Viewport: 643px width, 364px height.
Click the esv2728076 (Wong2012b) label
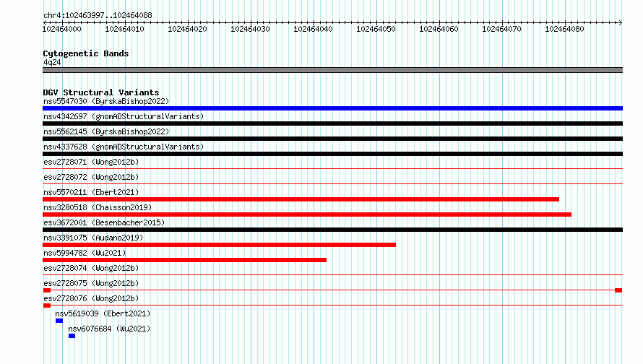[91, 298]
